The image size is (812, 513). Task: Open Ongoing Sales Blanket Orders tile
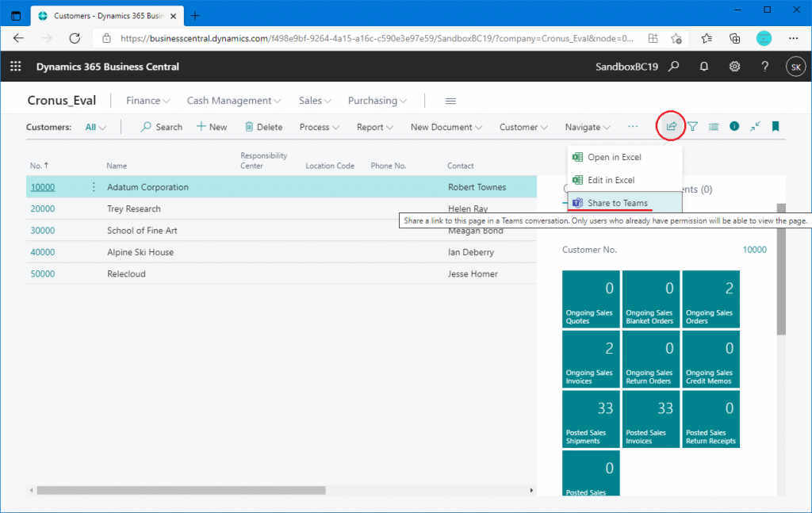(651, 299)
